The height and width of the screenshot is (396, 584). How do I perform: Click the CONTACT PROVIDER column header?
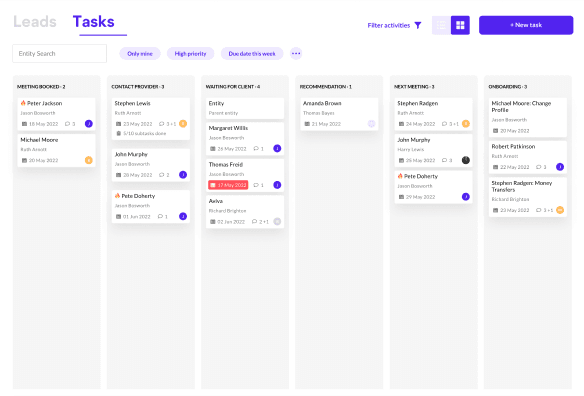(x=138, y=87)
